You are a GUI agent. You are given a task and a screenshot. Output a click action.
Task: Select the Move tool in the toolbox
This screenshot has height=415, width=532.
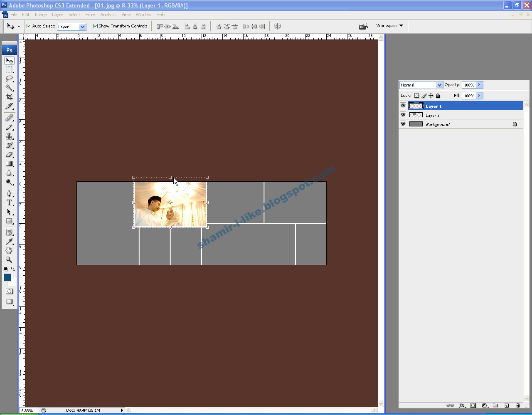pos(9,61)
